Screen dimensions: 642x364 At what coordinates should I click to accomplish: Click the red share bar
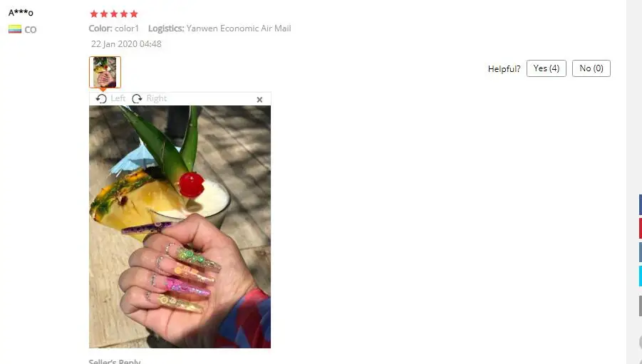pyautogui.click(x=641, y=229)
